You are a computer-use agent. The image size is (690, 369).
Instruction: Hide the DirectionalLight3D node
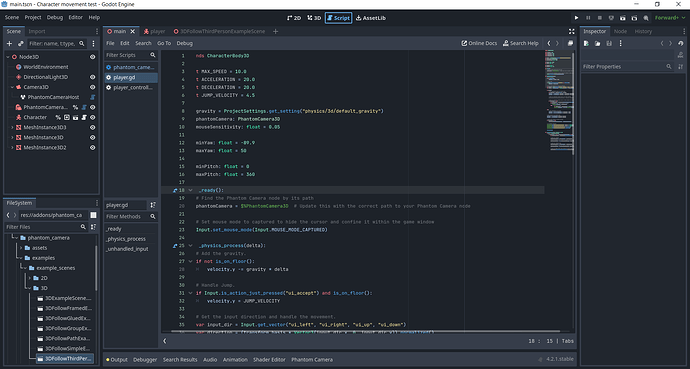(x=92, y=77)
